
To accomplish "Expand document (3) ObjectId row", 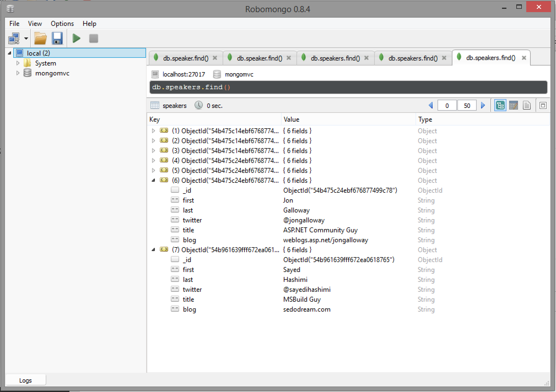I will [153, 151].
